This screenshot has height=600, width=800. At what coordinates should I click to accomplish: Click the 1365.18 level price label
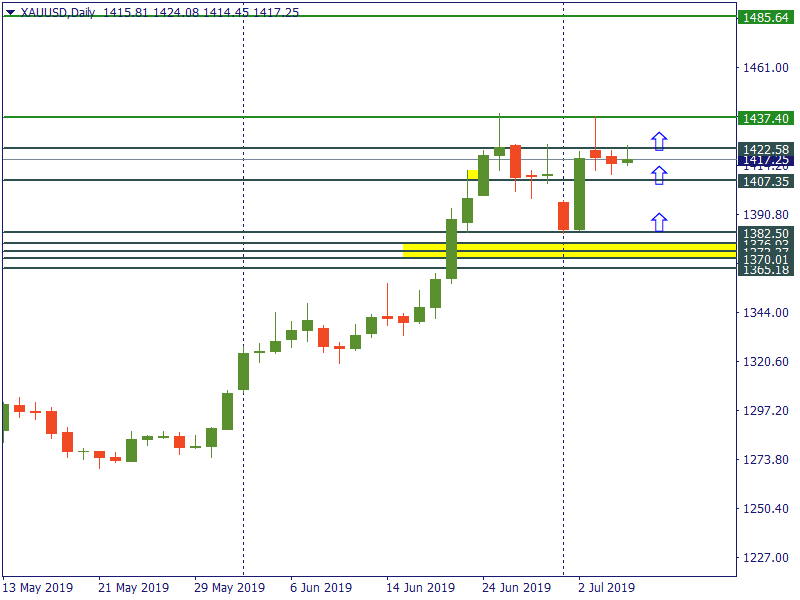click(765, 270)
